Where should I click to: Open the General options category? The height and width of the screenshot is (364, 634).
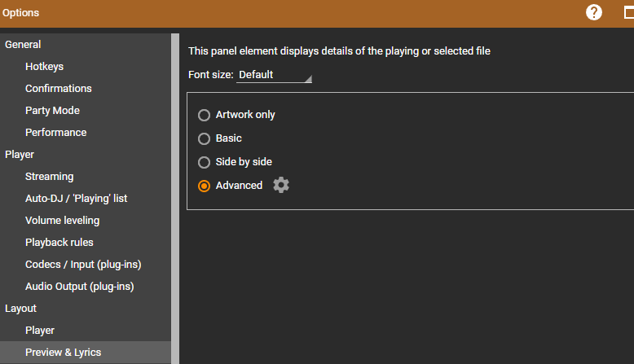click(x=23, y=45)
